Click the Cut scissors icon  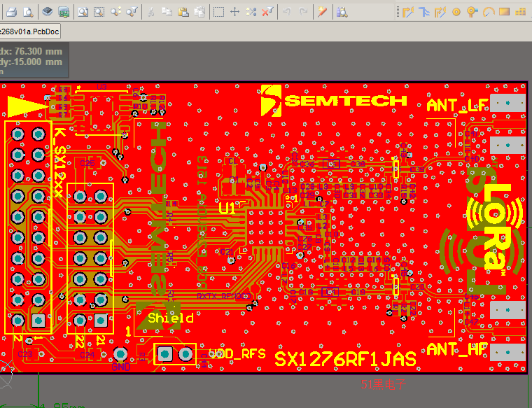tap(151, 12)
